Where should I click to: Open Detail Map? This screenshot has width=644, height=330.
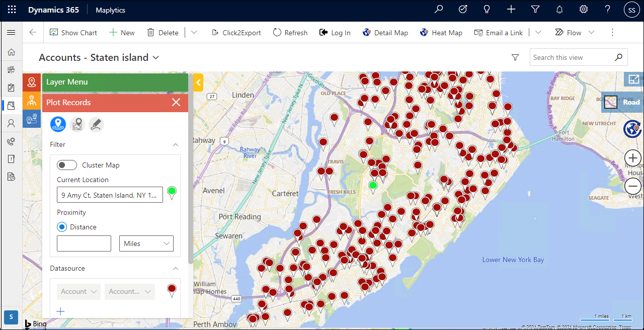point(385,33)
